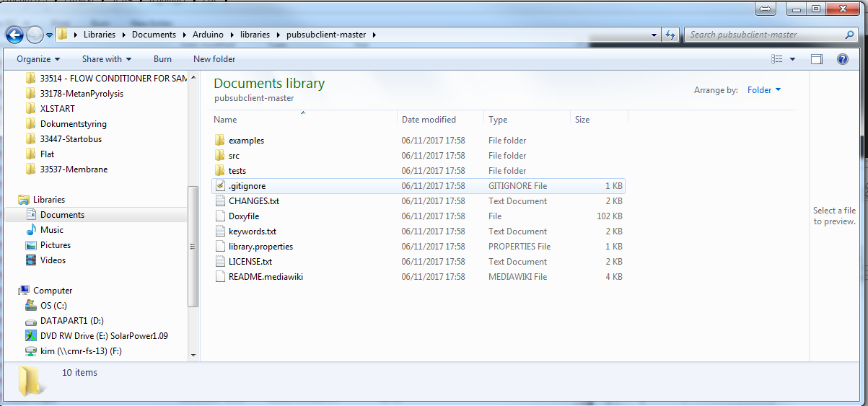Click the change view icon

click(x=777, y=59)
